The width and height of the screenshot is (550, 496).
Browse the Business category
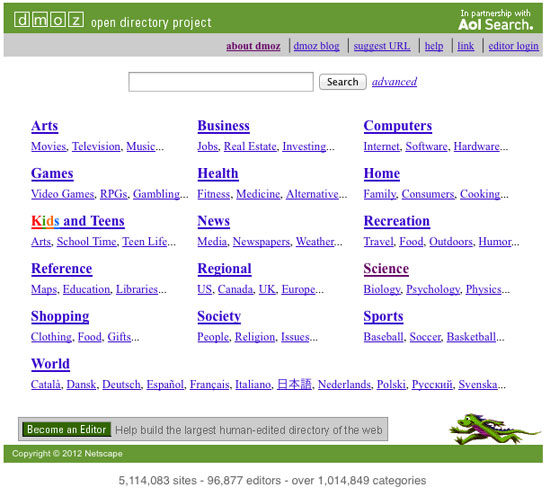point(223,126)
